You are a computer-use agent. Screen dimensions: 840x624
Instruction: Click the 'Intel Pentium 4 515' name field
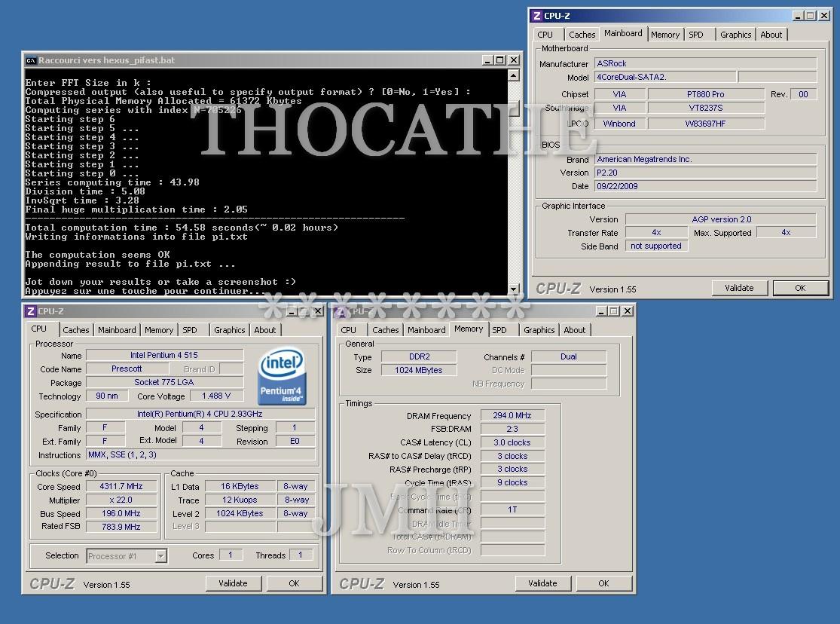[x=164, y=355]
